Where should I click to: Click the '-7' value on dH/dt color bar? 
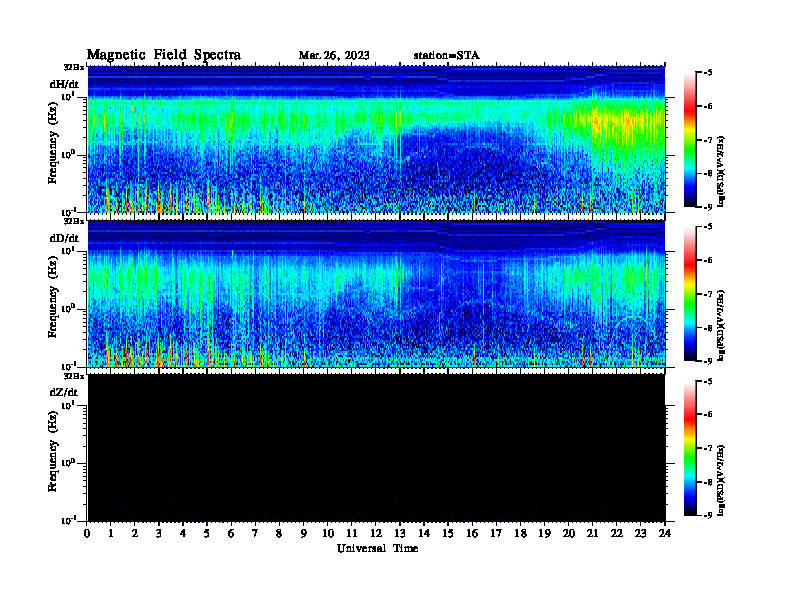tap(708, 140)
